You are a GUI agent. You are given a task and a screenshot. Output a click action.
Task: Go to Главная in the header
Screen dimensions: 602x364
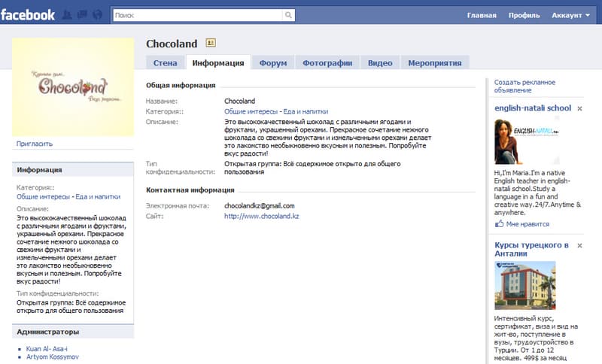[482, 15]
